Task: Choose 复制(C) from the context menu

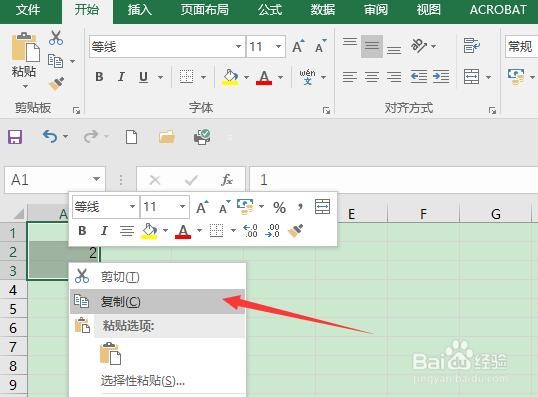Action: click(157, 302)
